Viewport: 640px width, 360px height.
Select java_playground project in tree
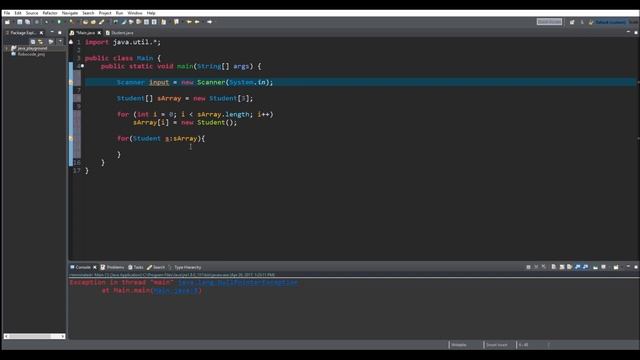(x=32, y=48)
